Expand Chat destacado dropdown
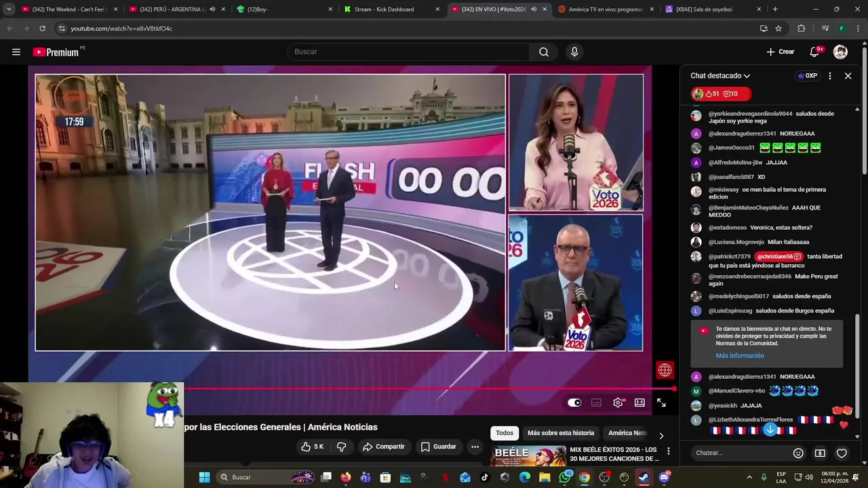 [720, 76]
